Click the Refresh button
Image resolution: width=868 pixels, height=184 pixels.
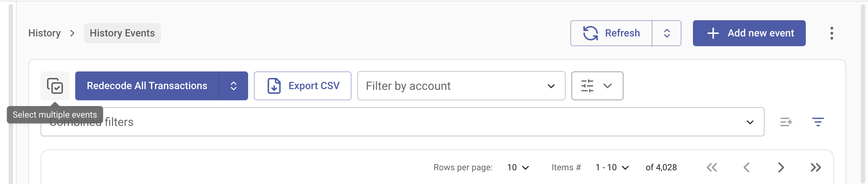(x=611, y=33)
